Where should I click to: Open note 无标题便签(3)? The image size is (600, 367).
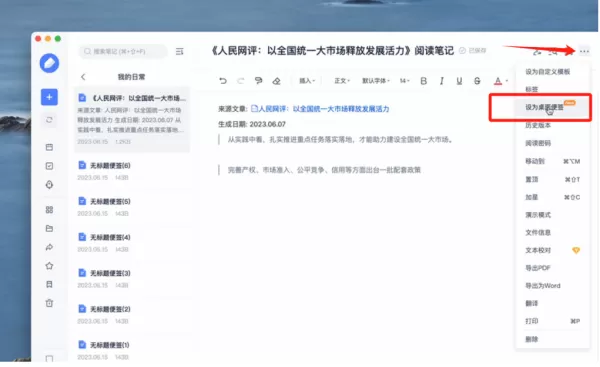132,279
